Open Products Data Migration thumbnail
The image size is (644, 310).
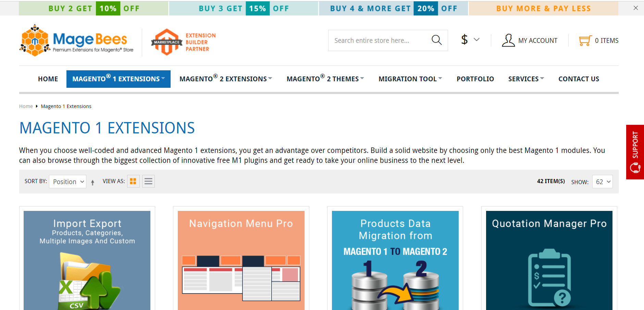[395, 260]
